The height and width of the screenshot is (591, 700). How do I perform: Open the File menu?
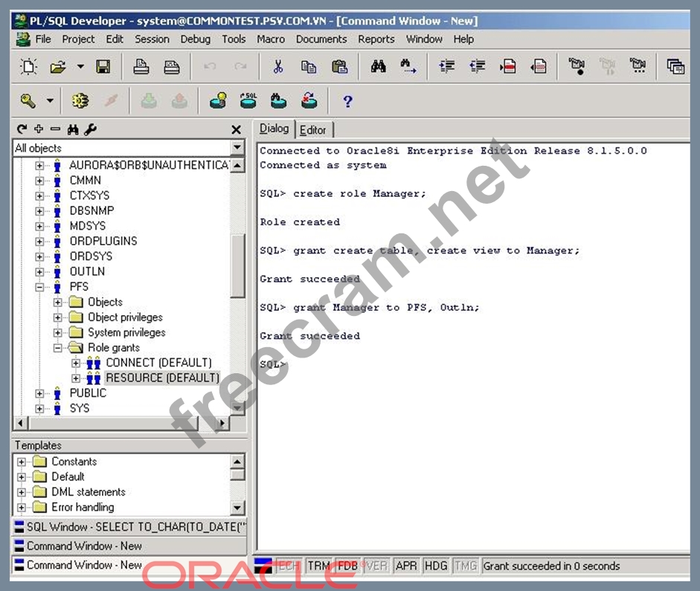(x=43, y=39)
